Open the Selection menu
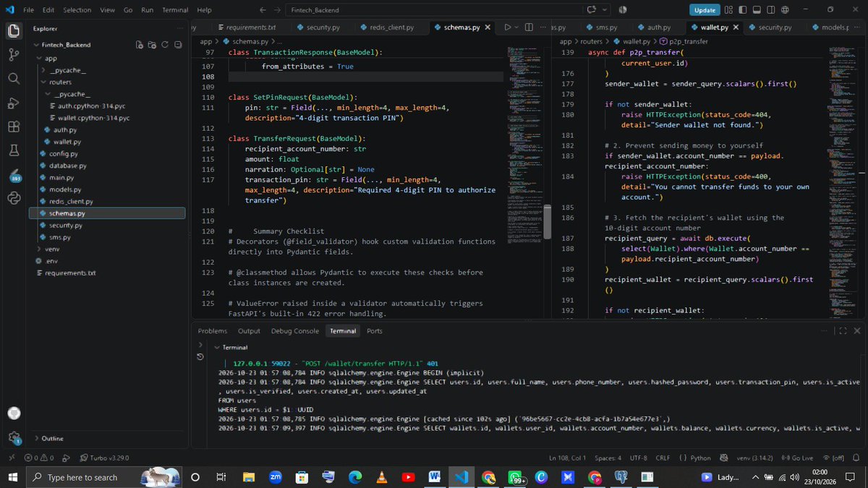The width and height of the screenshot is (868, 488). 77,10
